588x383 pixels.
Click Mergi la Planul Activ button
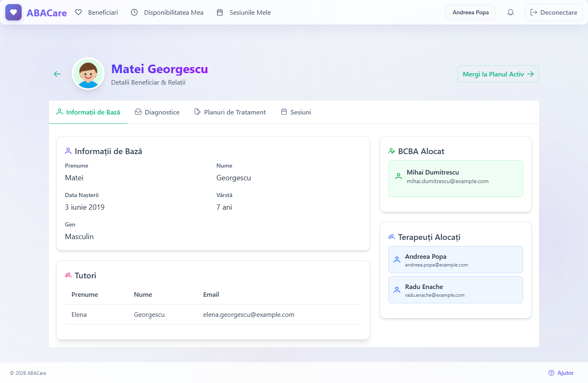tap(498, 74)
